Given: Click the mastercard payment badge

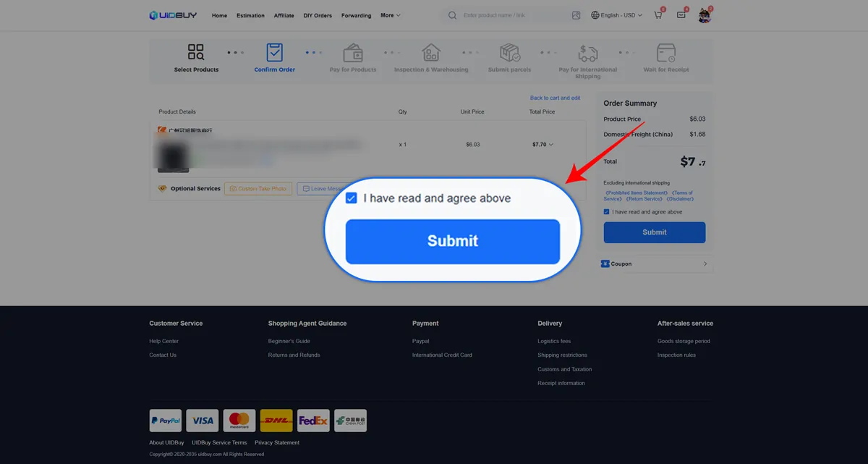Looking at the screenshot, I should coord(239,421).
